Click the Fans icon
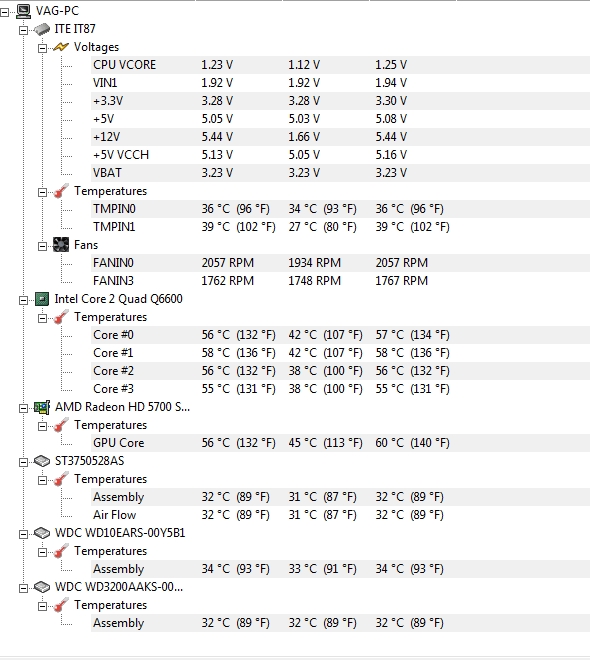 point(61,245)
